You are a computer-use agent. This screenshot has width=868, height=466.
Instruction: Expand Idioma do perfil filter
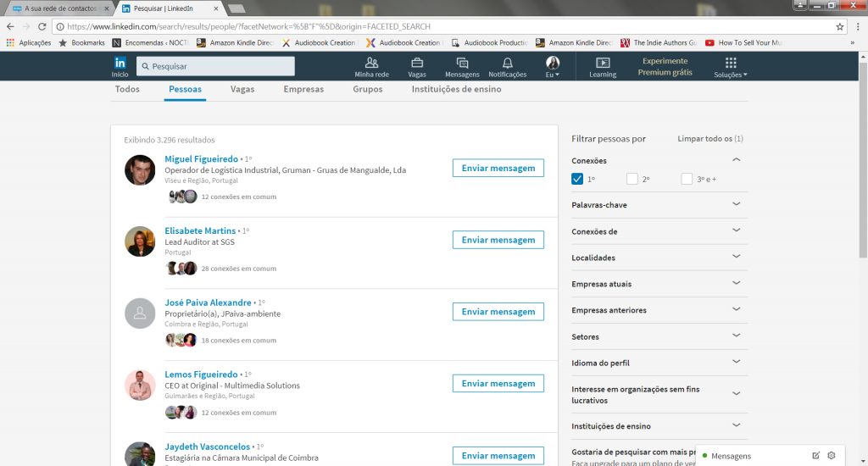737,362
